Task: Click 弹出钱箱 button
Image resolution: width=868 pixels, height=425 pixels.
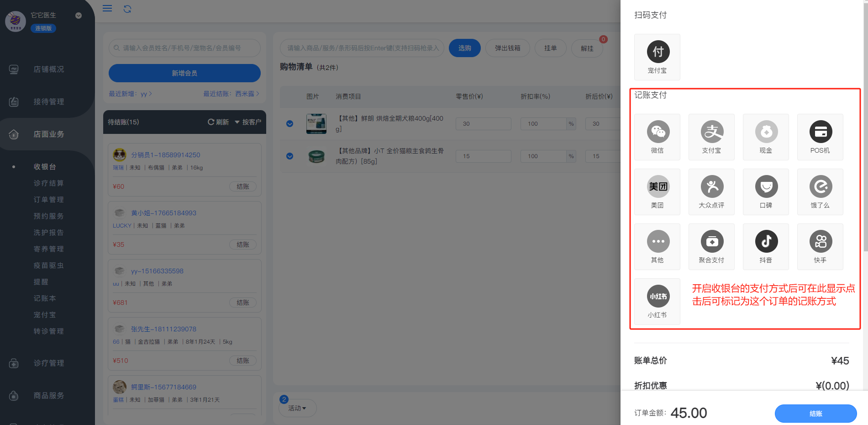Action: (508, 48)
